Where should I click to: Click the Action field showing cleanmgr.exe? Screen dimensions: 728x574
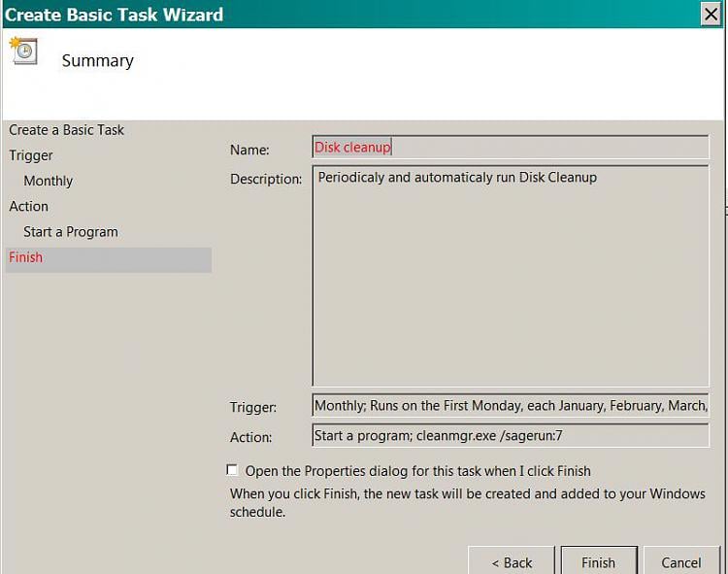pyautogui.click(x=511, y=436)
